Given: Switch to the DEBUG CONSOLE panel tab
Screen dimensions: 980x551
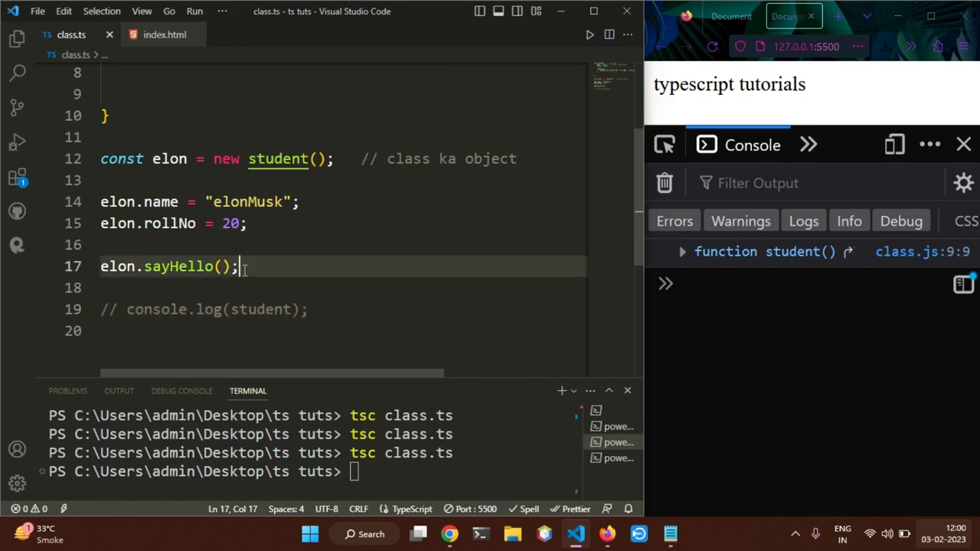Looking at the screenshot, I should [181, 391].
